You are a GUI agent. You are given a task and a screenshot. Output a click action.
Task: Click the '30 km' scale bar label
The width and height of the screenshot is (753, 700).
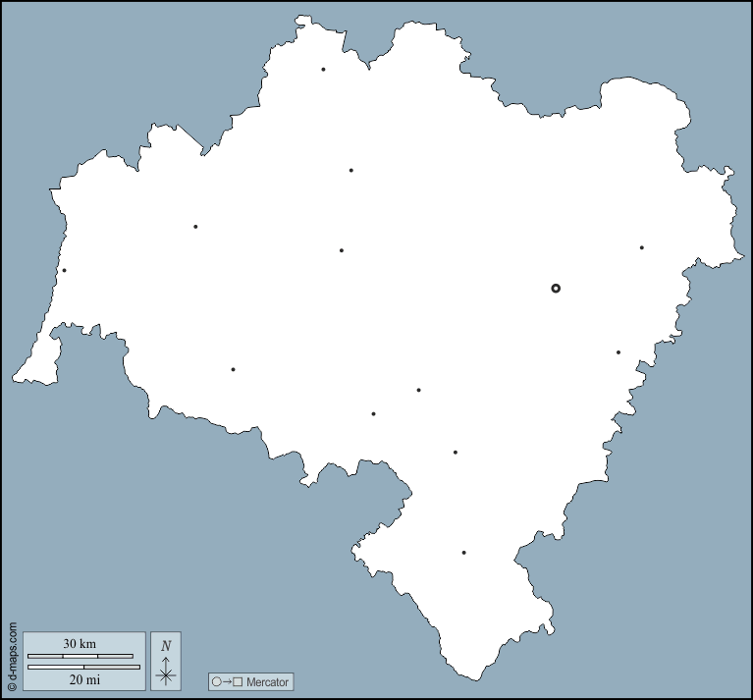click(x=80, y=643)
